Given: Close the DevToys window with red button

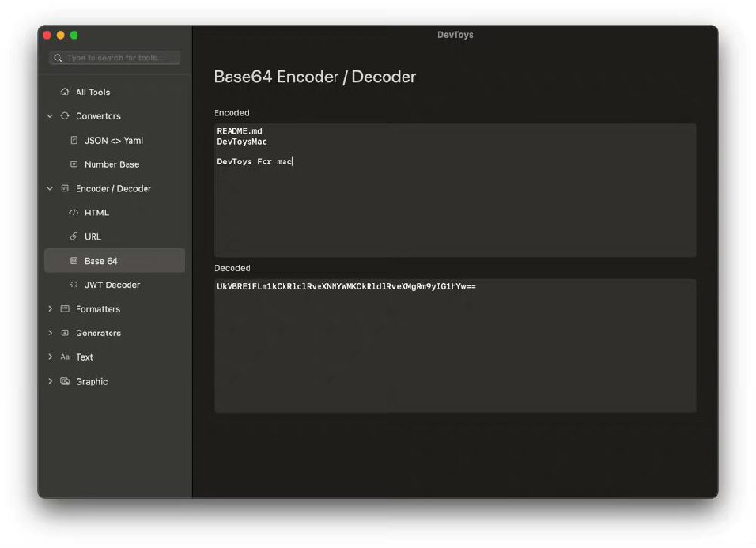Looking at the screenshot, I should point(47,35).
